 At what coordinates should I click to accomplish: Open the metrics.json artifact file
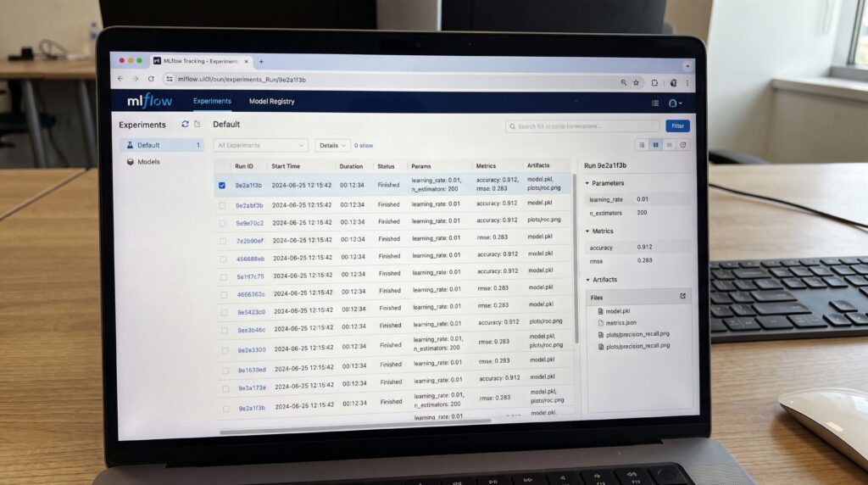coord(620,323)
